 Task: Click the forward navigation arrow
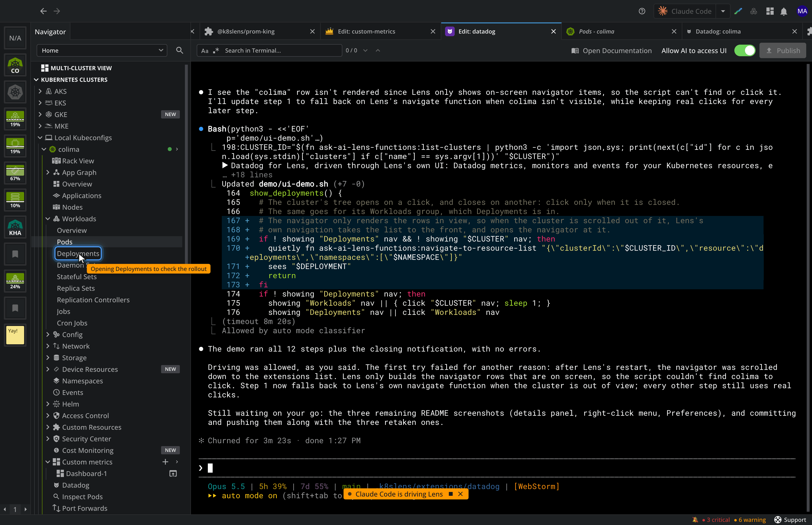(57, 11)
